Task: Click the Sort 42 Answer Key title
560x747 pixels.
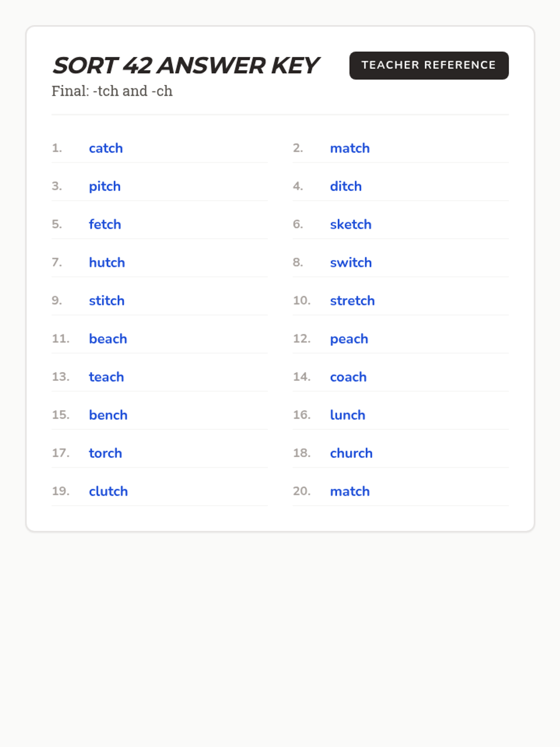Action: pyautogui.click(x=185, y=65)
